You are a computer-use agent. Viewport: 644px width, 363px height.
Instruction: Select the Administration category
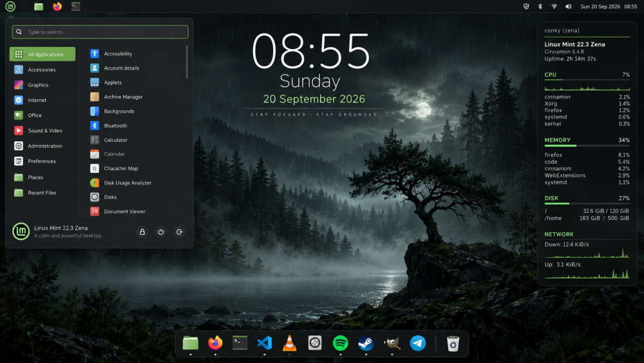[x=43, y=146]
